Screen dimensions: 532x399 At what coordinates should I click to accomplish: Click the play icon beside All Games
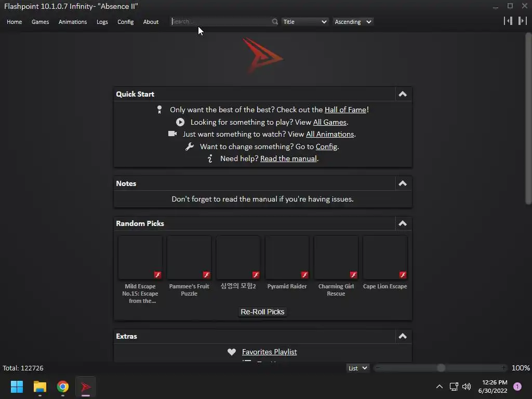coord(180,122)
